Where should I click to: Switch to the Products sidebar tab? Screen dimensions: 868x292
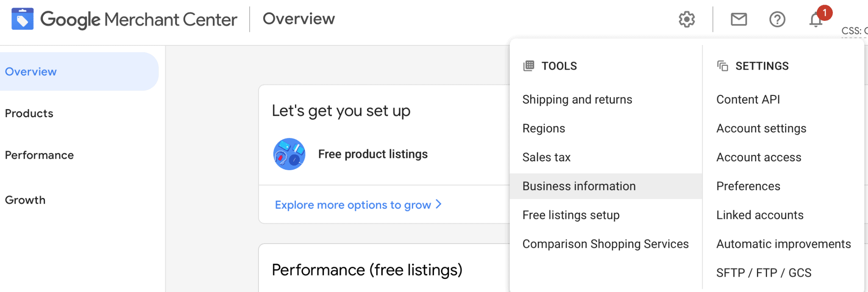point(29,113)
